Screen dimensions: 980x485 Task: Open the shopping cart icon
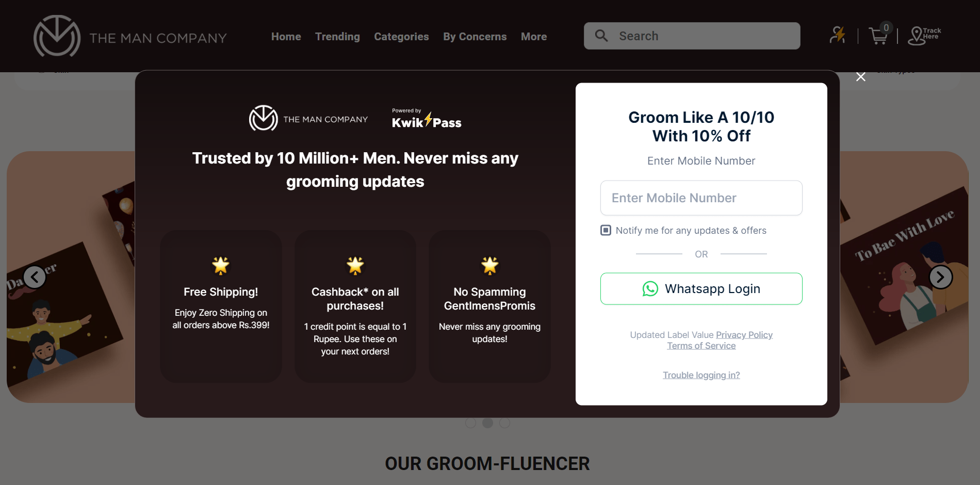point(879,35)
